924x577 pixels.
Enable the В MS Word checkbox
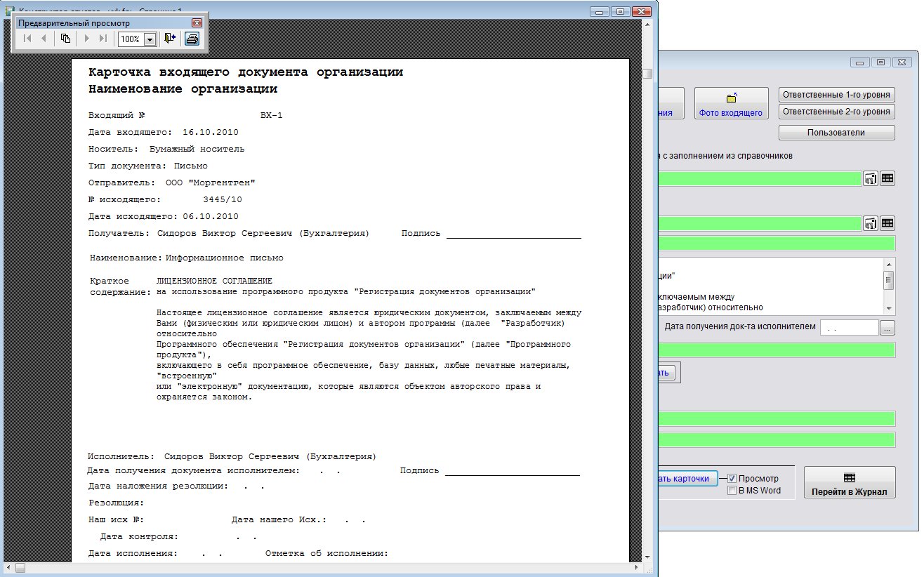732,491
